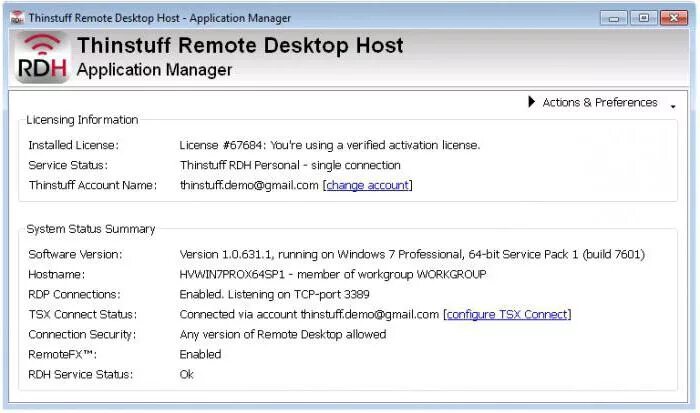This screenshot has width=700, height=413.
Task: Click the large RDH logo in the header
Action: [x=41, y=58]
